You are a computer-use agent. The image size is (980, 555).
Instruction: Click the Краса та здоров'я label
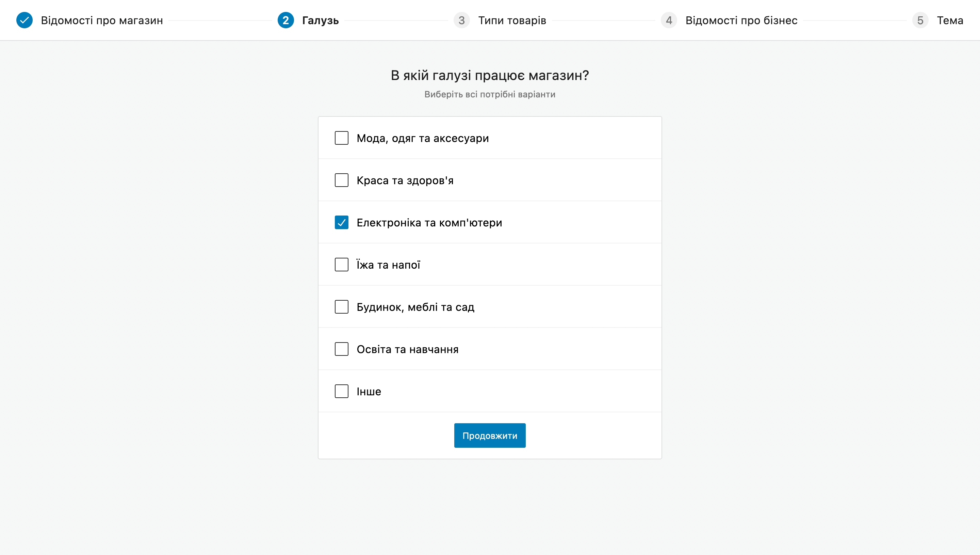(x=405, y=180)
